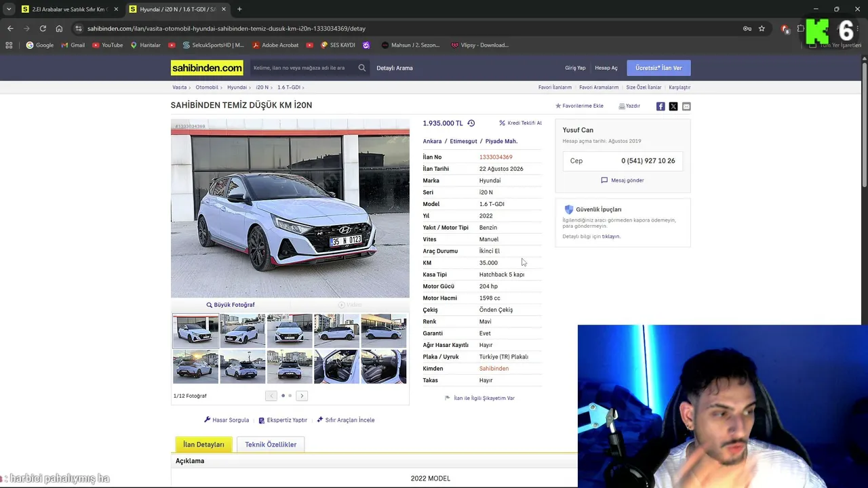Go back to the previous page
The height and width of the screenshot is (488, 868).
click(10, 28)
